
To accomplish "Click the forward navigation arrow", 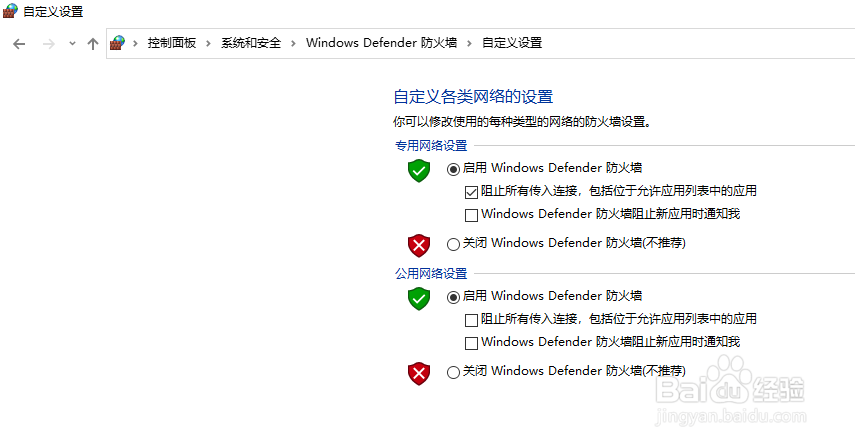I will tap(49, 44).
